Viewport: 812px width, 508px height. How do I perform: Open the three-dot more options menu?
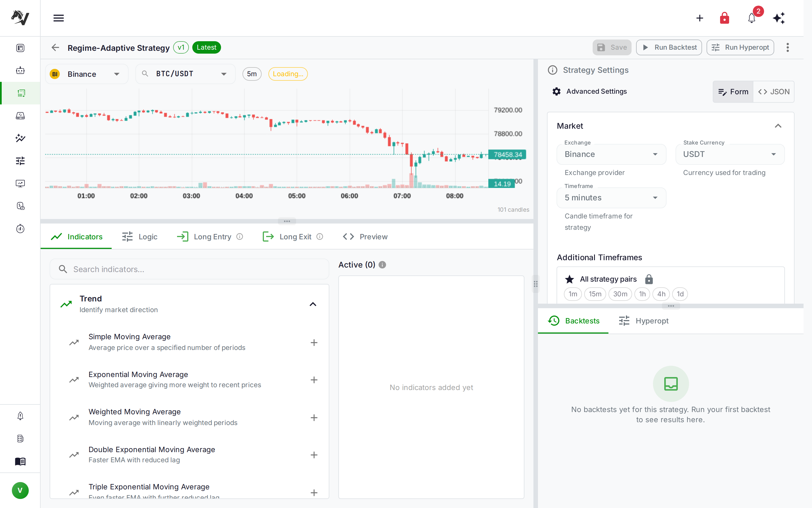(787, 47)
